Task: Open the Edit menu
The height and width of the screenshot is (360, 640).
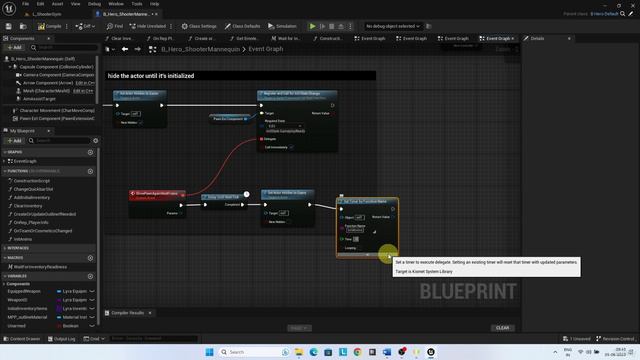Action: pos(40,4)
